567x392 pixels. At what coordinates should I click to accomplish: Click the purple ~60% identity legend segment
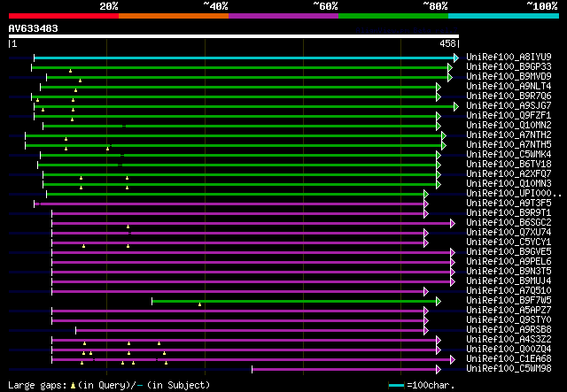(283, 15)
